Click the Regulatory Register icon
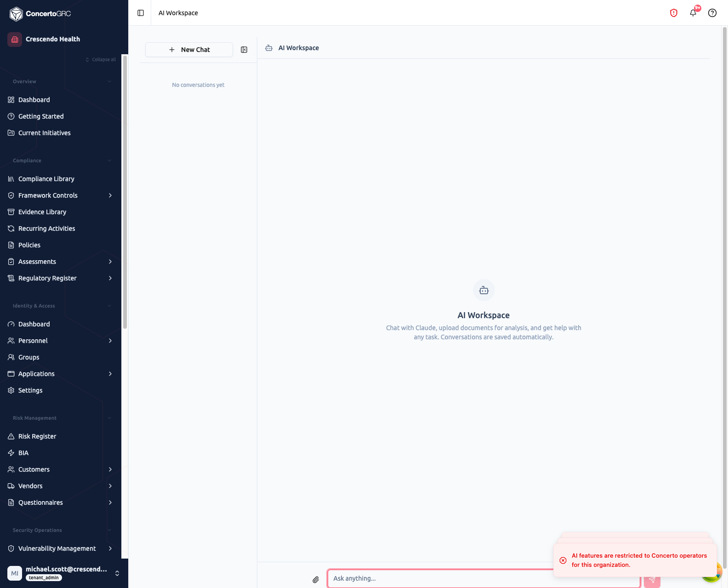The image size is (728, 588). (x=11, y=278)
